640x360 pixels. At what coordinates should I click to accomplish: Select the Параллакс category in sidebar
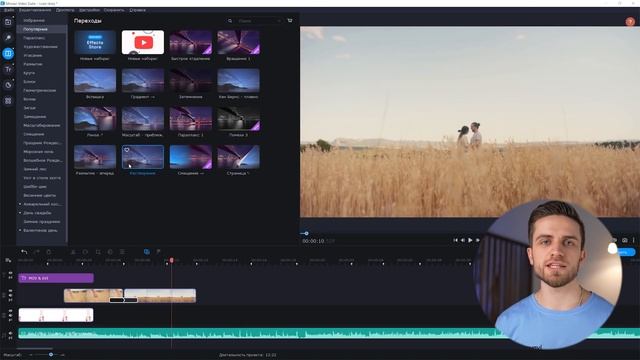coord(34,38)
